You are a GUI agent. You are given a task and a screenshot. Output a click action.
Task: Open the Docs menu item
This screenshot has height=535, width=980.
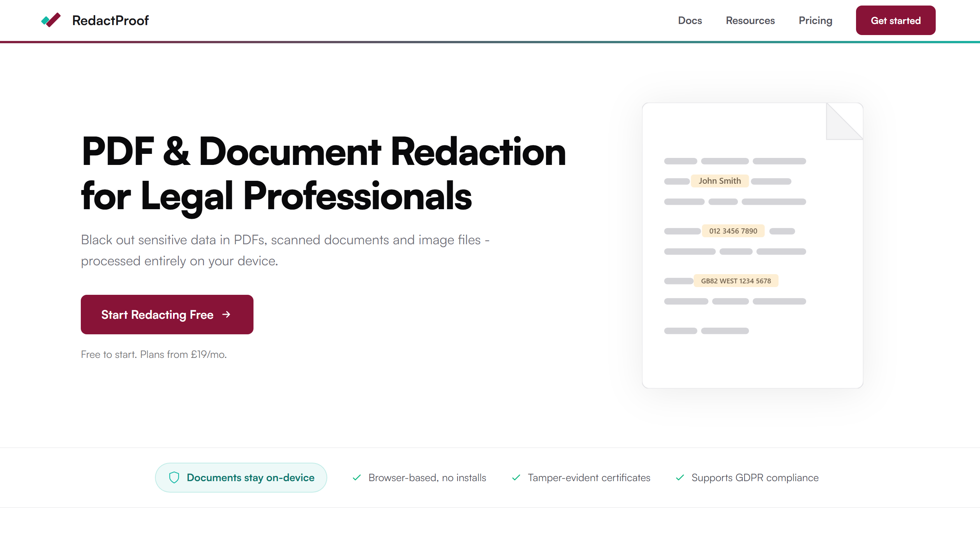pos(690,21)
